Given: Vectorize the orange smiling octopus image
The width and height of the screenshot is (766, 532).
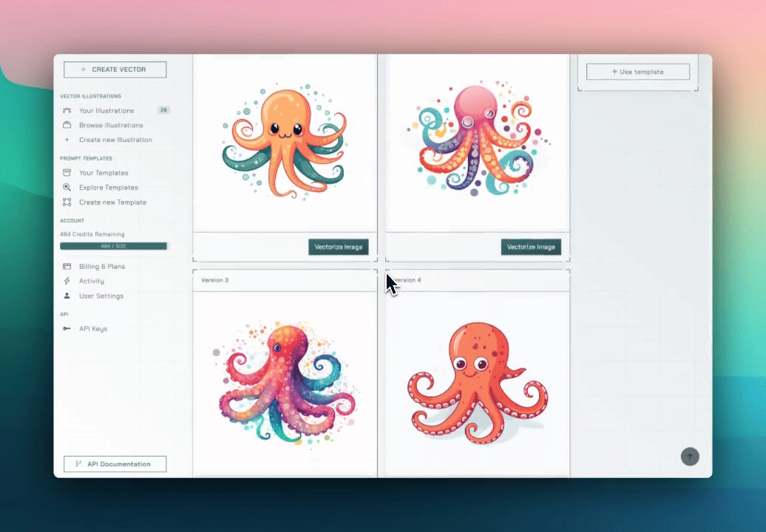Looking at the screenshot, I should click(x=338, y=247).
